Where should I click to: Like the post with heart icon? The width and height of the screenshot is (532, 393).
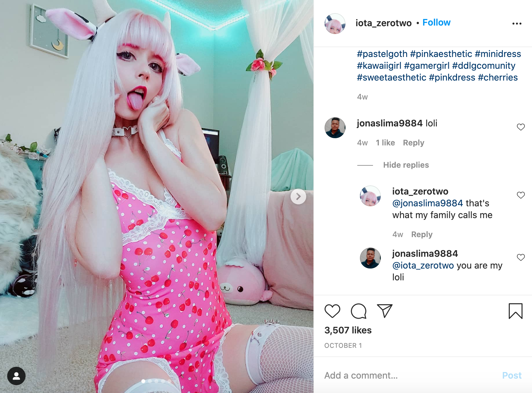[x=332, y=311]
